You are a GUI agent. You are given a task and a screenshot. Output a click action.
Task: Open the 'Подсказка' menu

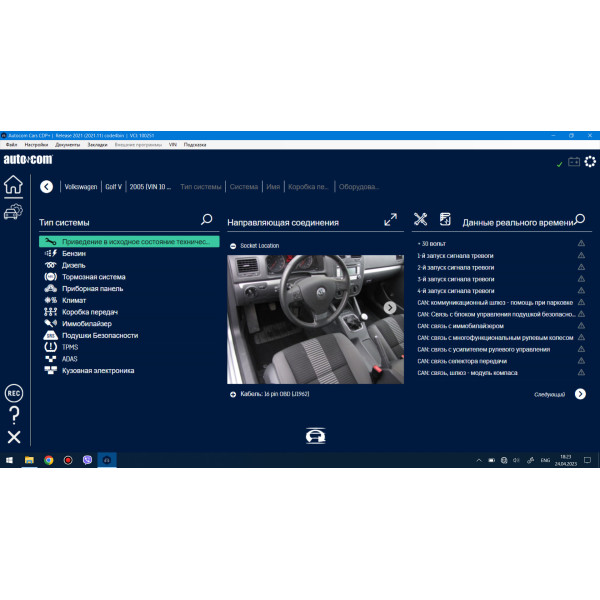(195, 145)
